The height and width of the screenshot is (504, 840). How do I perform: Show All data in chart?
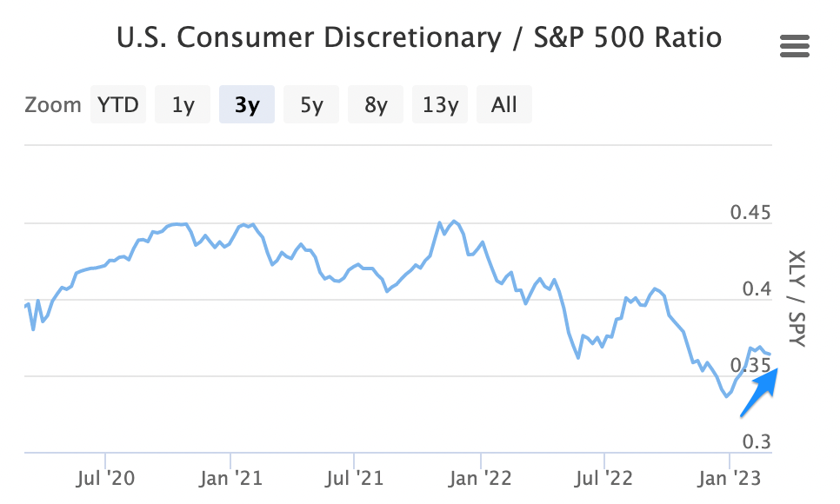[504, 105]
